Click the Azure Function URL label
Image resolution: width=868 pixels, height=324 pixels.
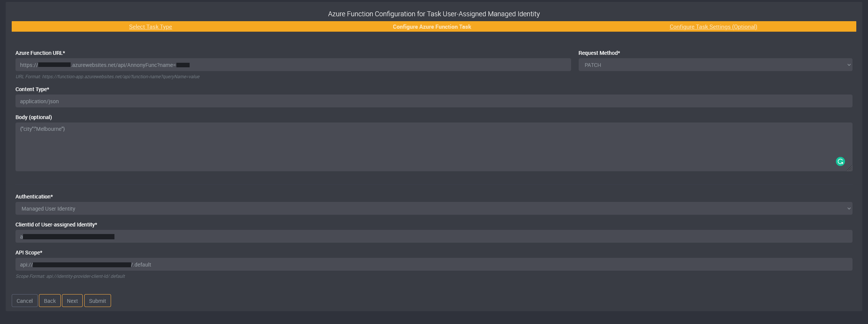[40, 53]
